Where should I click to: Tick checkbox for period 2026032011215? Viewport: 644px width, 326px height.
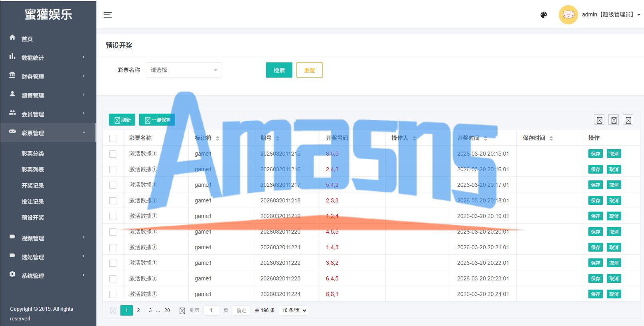[x=113, y=154]
